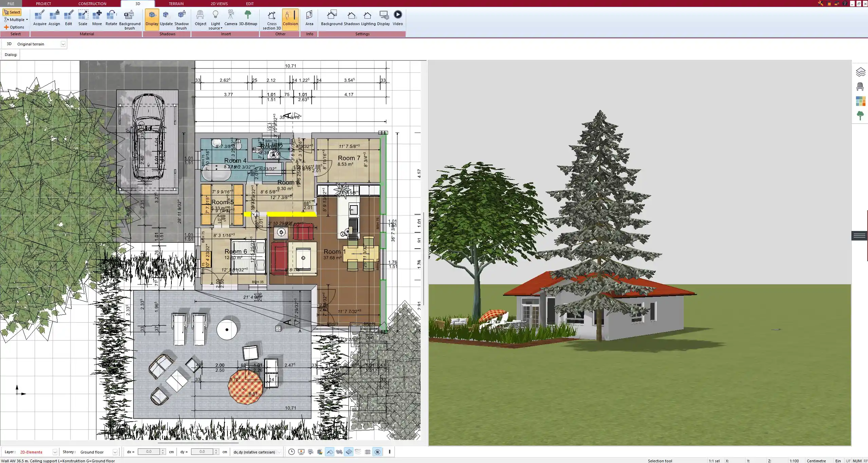Toggle the north arrow N button

pyautogui.click(x=377, y=452)
